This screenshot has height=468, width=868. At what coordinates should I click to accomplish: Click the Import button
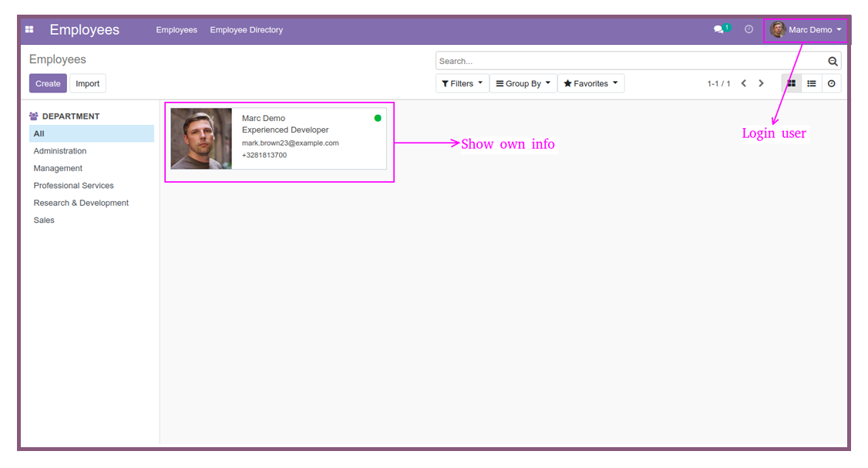[x=87, y=83]
